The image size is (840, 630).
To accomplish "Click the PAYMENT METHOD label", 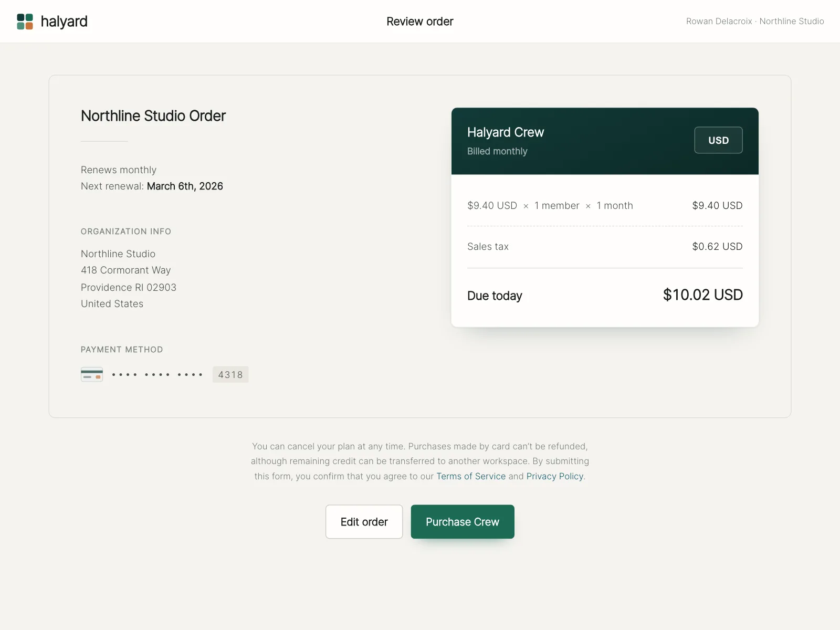I will click(122, 350).
